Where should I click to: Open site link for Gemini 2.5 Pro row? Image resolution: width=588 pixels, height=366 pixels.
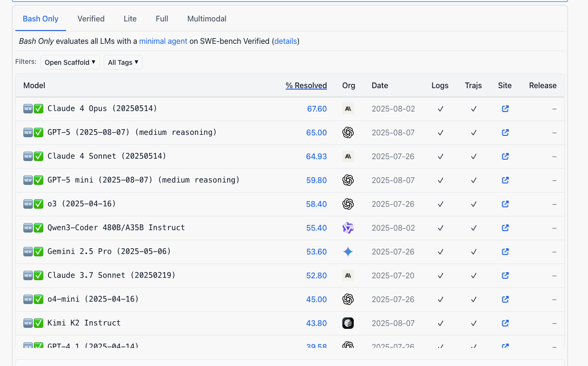(505, 252)
